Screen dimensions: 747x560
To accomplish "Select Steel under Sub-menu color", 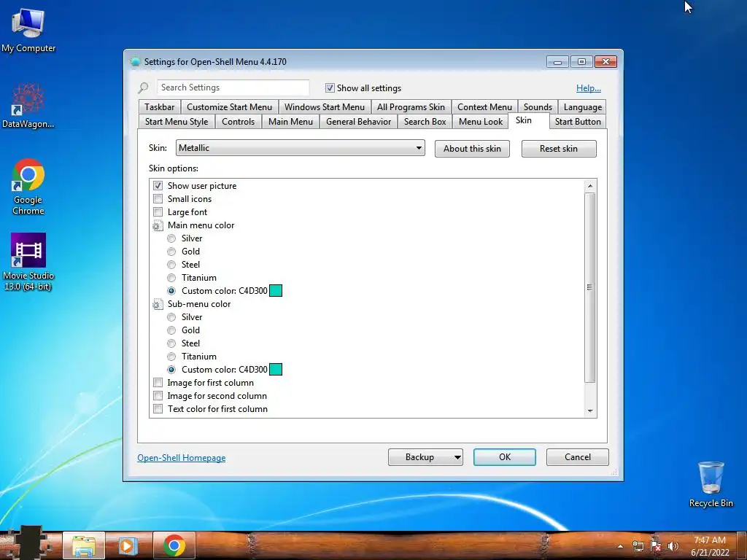I will pyautogui.click(x=171, y=343).
